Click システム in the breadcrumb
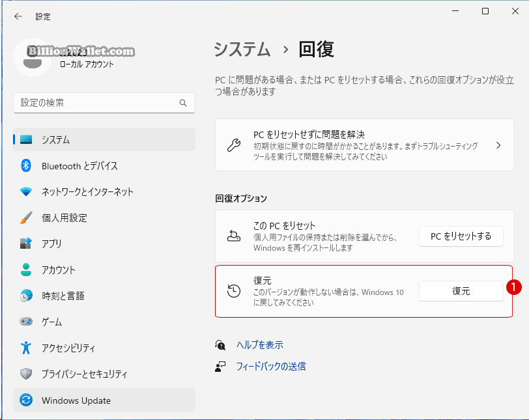Image resolution: width=529 pixels, height=420 pixels. coord(242,49)
